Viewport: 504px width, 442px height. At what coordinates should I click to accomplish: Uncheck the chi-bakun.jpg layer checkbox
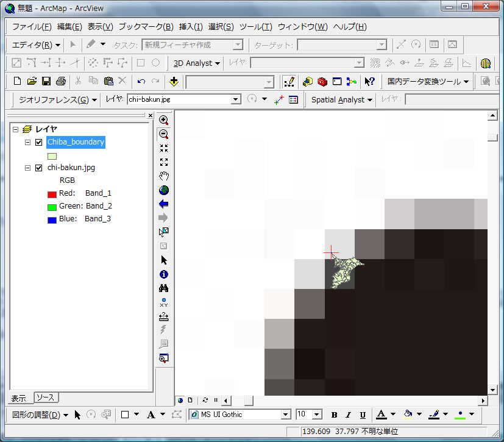pos(39,168)
